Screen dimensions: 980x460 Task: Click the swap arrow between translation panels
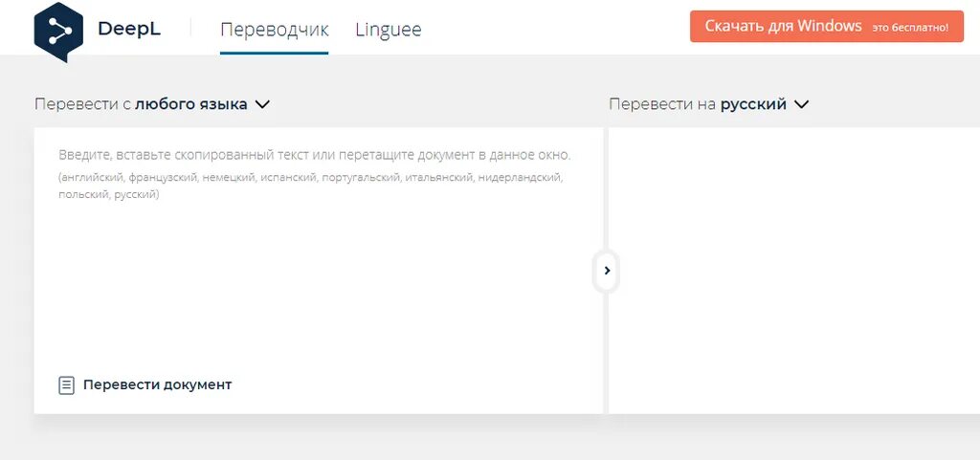point(607,271)
